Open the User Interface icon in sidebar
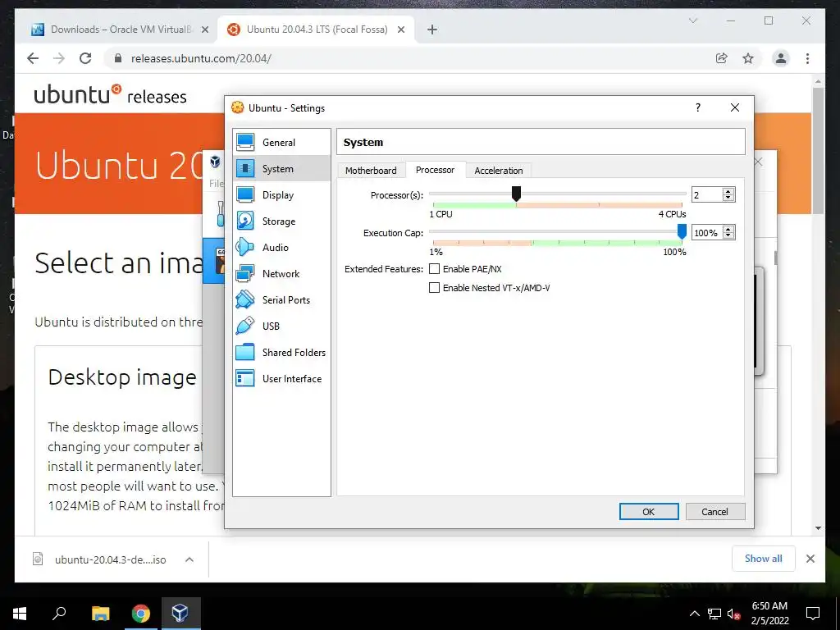This screenshot has width=840, height=630. coord(245,378)
